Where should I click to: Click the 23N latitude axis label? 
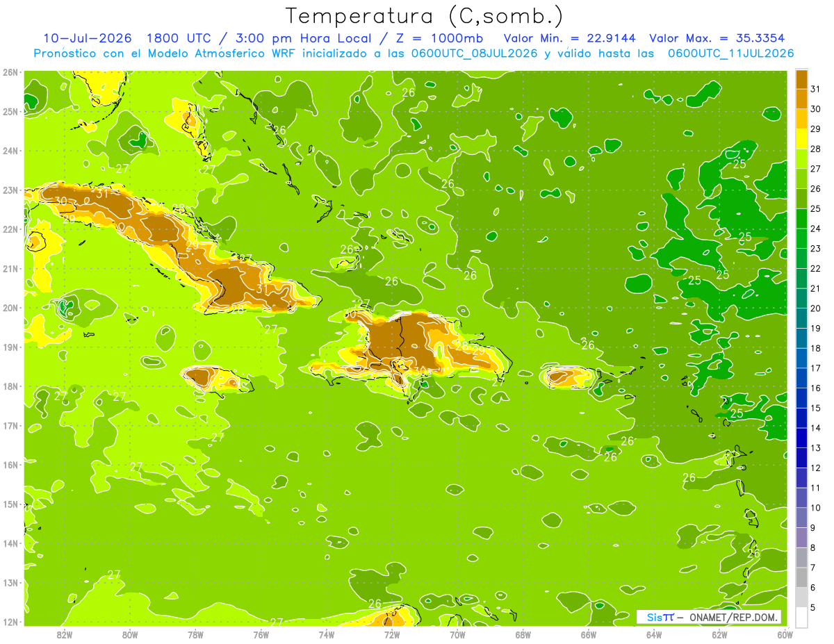tap(10, 190)
